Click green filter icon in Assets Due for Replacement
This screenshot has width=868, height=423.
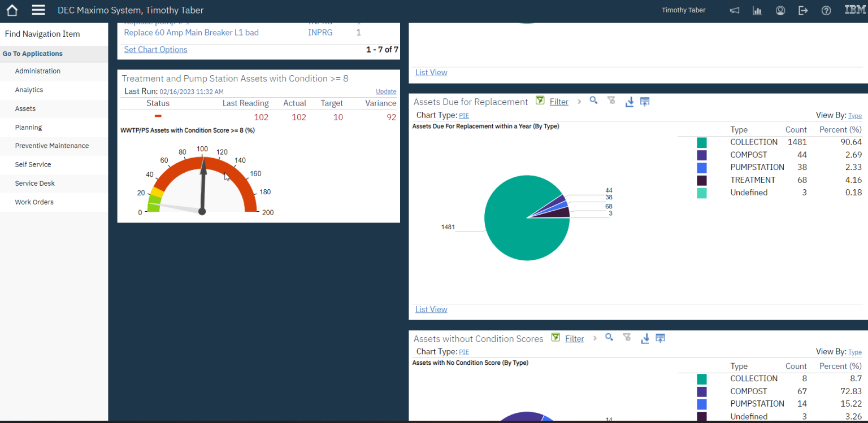coord(540,101)
